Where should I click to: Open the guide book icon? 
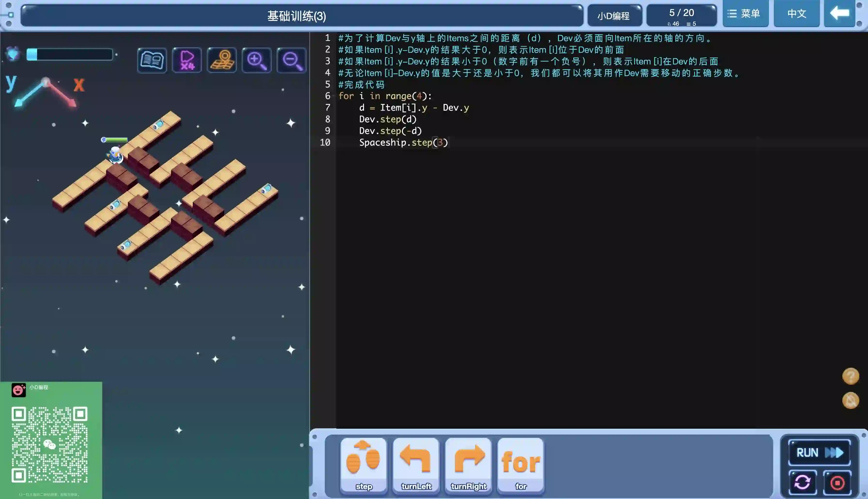(x=152, y=60)
